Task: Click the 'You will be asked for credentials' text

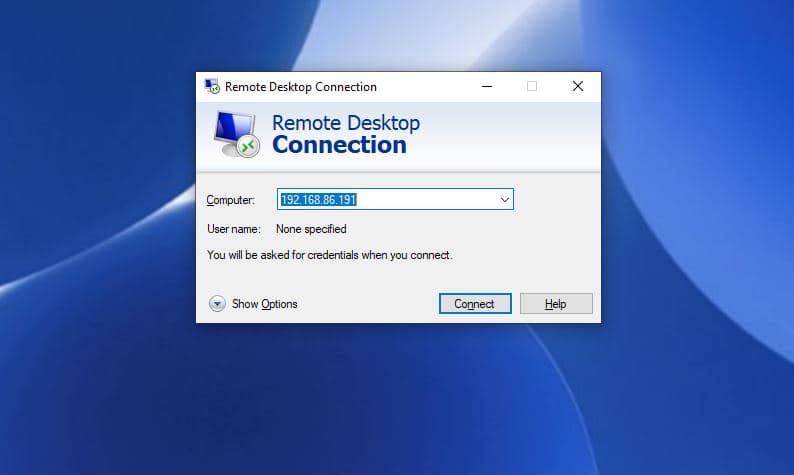Action: (x=330, y=255)
